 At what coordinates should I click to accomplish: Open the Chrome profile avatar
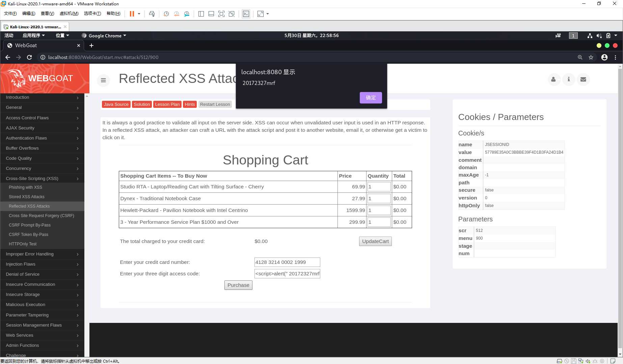click(x=604, y=57)
